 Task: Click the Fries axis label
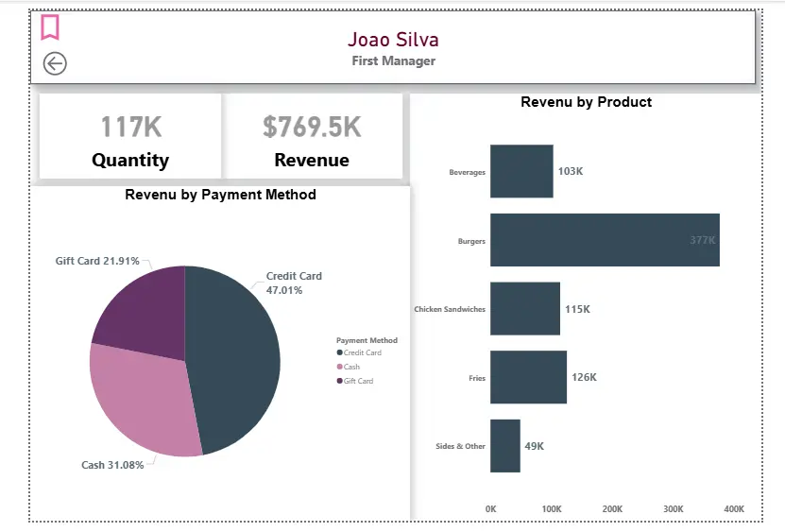click(x=477, y=378)
